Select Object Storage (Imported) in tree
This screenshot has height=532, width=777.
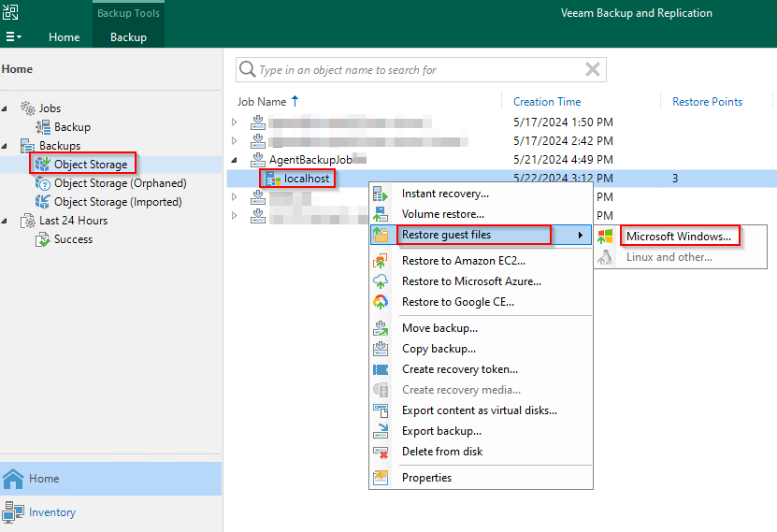click(118, 202)
